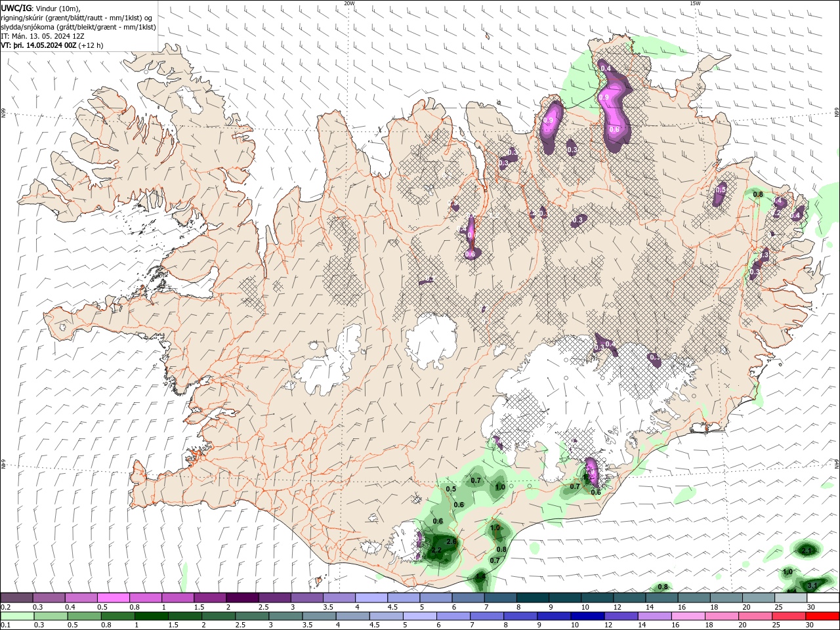Click the 'rigning/skúrir' legend description line
This screenshot has width=840, height=630.
(77, 18)
